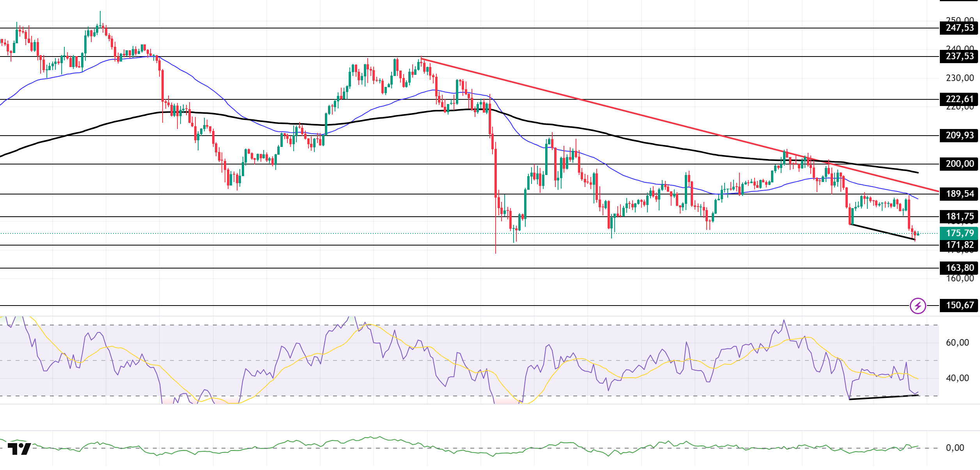
Task: Click the purple lightning bolt icon
Action: (x=918, y=306)
